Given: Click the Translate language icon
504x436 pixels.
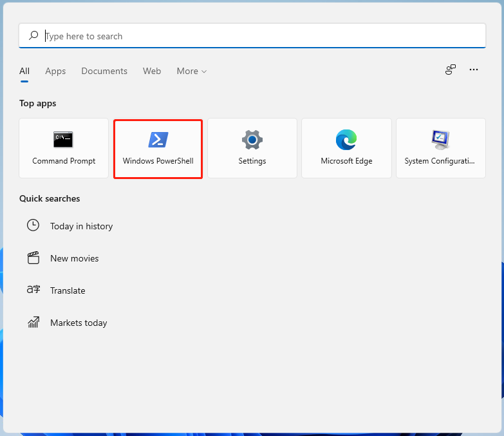Looking at the screenshot, I should coord(33,290).
